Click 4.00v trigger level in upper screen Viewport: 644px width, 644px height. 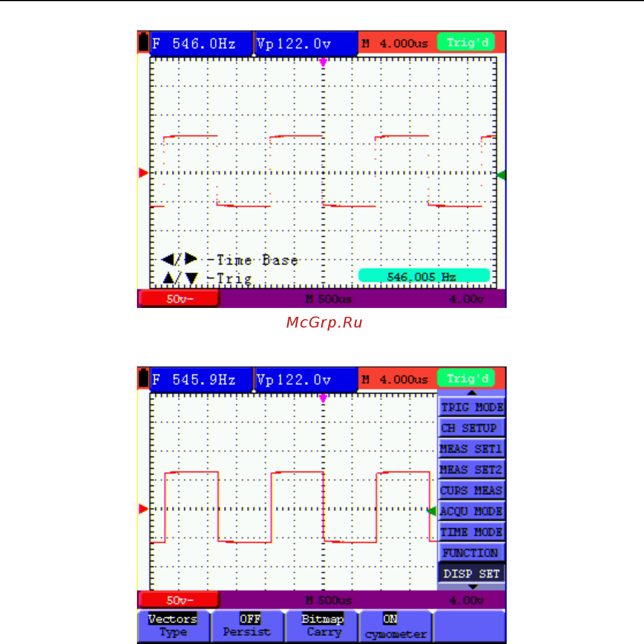click(x=466, y=299)
